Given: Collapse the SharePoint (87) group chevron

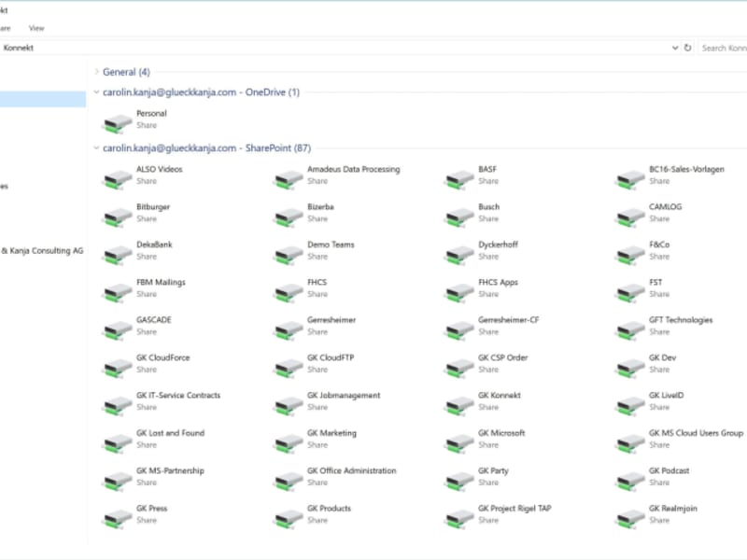Looking at the screenshot, I should point(97,148).
